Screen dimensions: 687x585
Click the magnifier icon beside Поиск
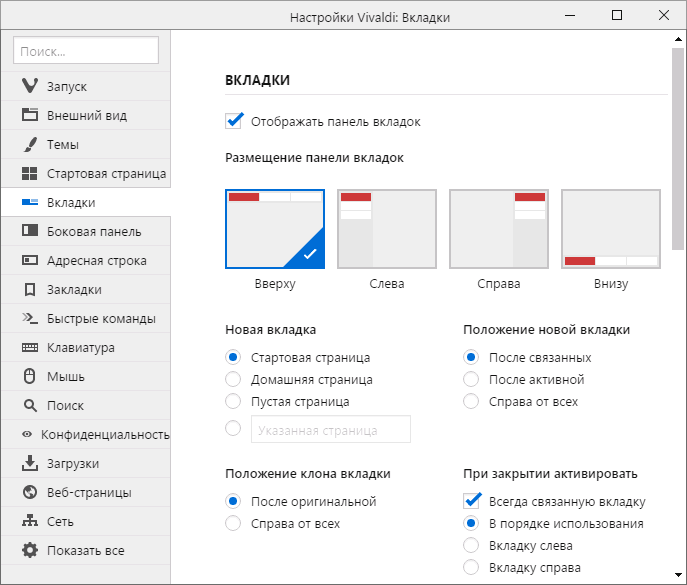coord(30,405)
